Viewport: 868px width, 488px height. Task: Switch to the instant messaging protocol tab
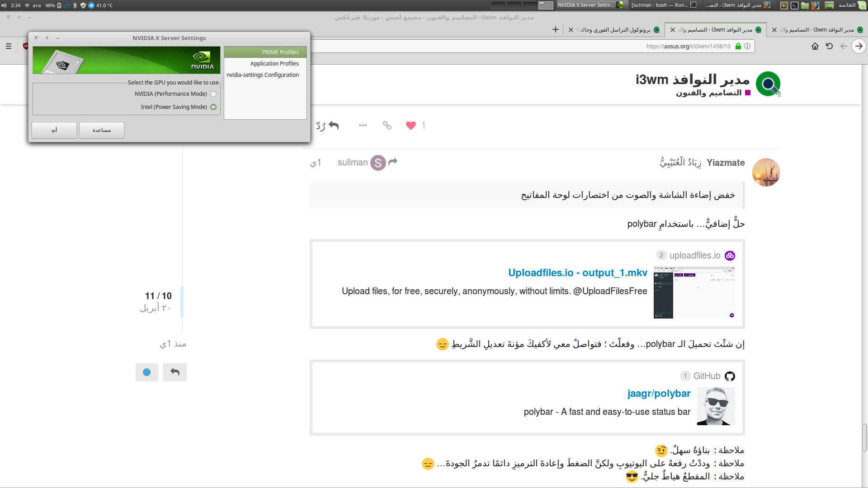[x=615, y=30]
